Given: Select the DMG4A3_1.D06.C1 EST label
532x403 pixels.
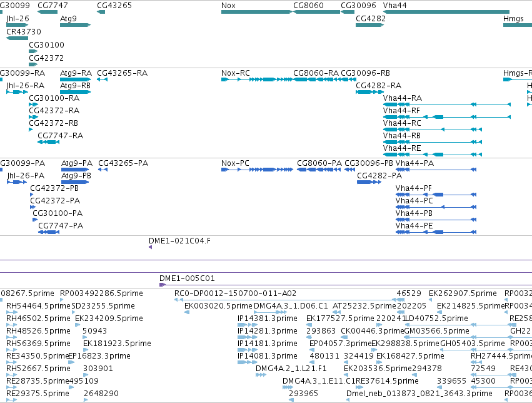Looking at the screenshot, I should pyautogui.click(x=291, y=306).
